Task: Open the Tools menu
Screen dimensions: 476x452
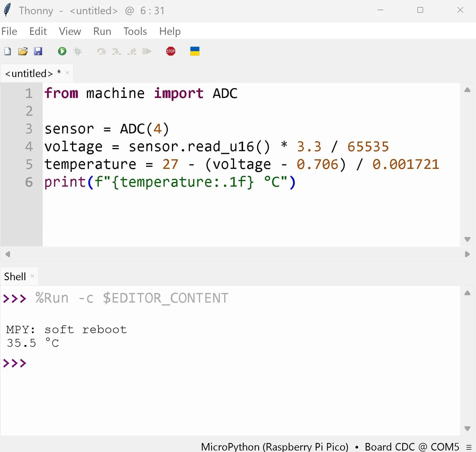Action: 135,31
